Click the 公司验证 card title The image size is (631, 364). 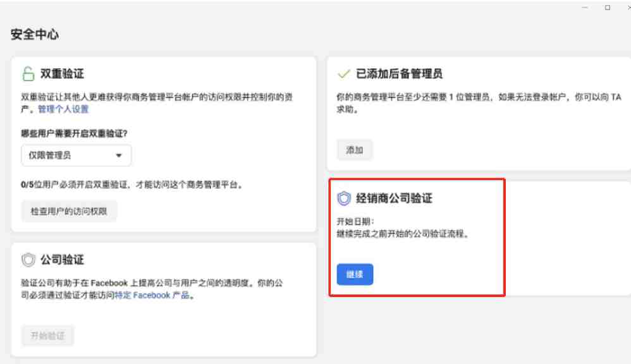click(62, 260)
